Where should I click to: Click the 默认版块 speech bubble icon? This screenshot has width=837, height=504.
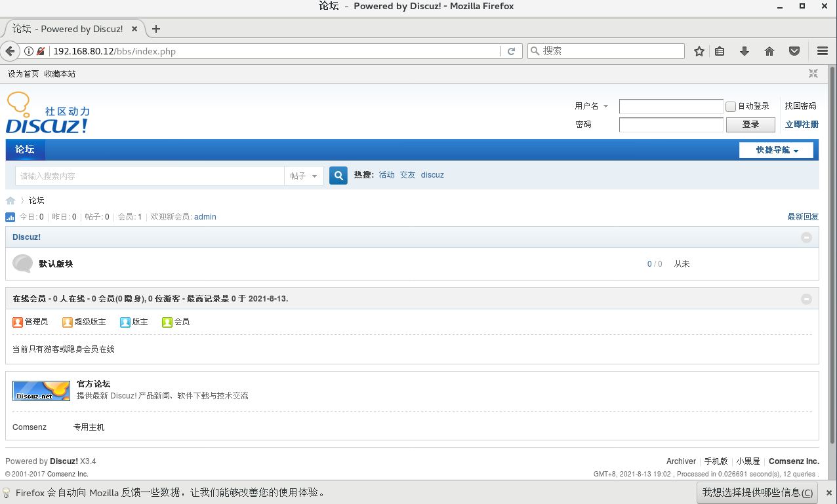pos(22,263)
